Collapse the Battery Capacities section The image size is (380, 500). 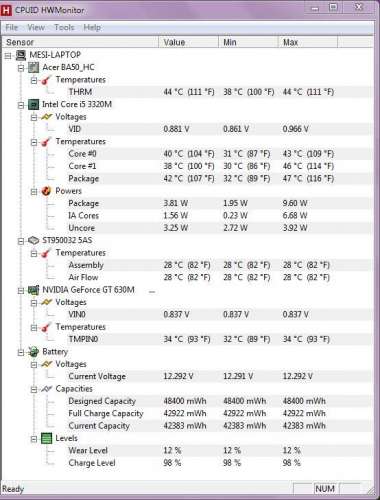[34, 389]
